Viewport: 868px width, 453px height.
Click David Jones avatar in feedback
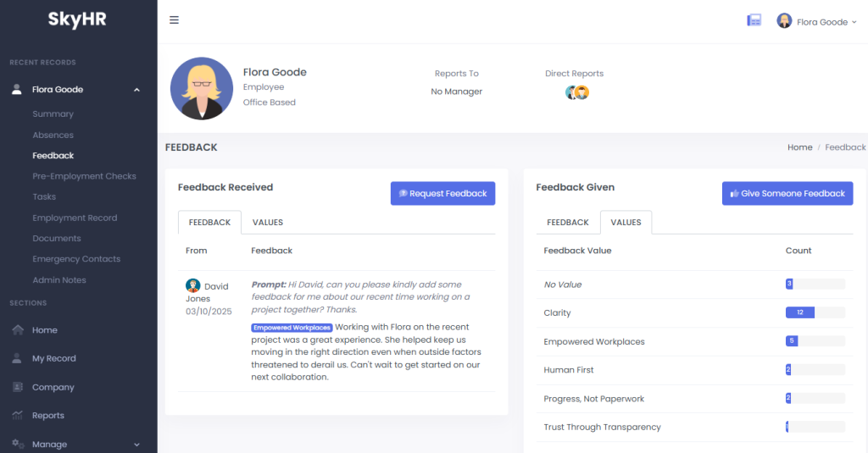pyautogui.click(x=192, y=286)
